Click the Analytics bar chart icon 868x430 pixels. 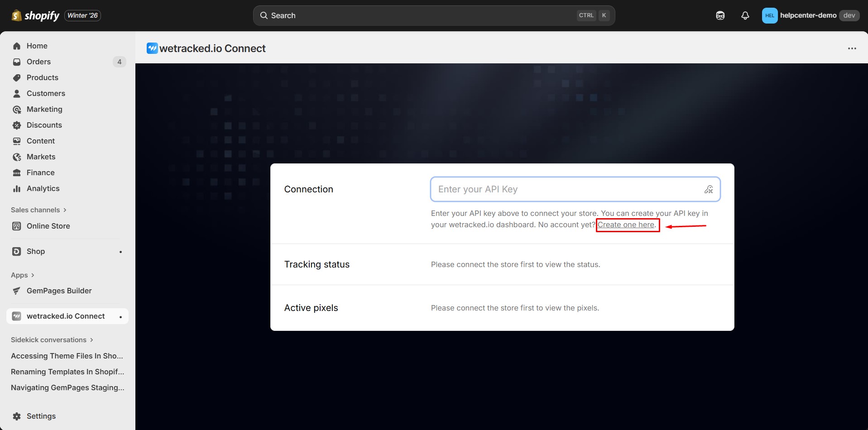(x=17, y=189)
